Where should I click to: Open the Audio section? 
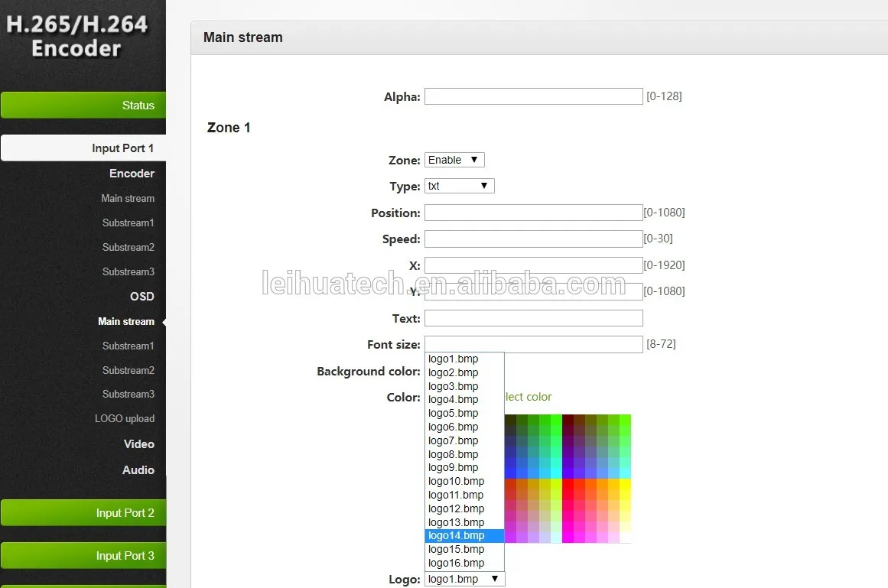tap(138, 470)
